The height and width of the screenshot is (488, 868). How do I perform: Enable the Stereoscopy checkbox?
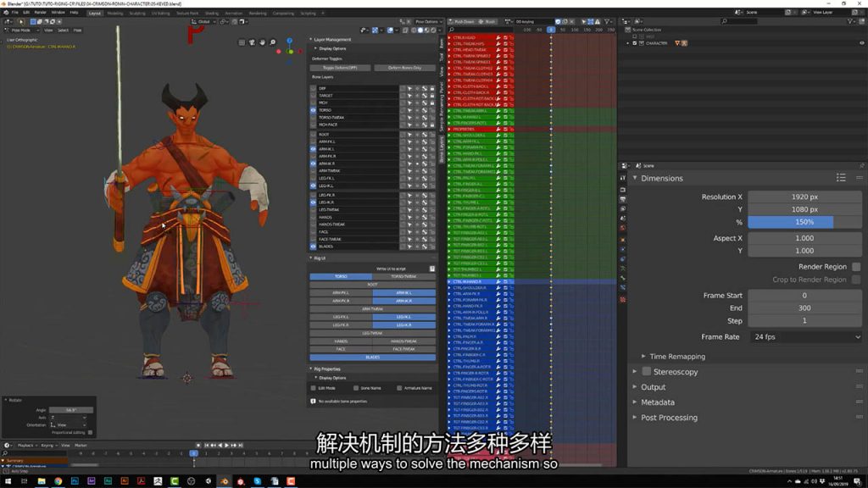pos(646,372)
